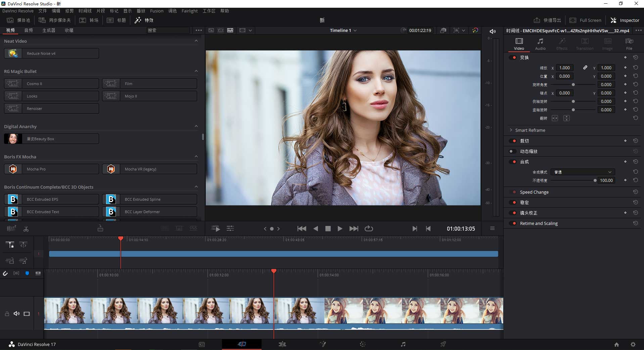This screenshot has width=644, height=350.
Task: Reset the 变换 transform section
Action: point(635,57)
